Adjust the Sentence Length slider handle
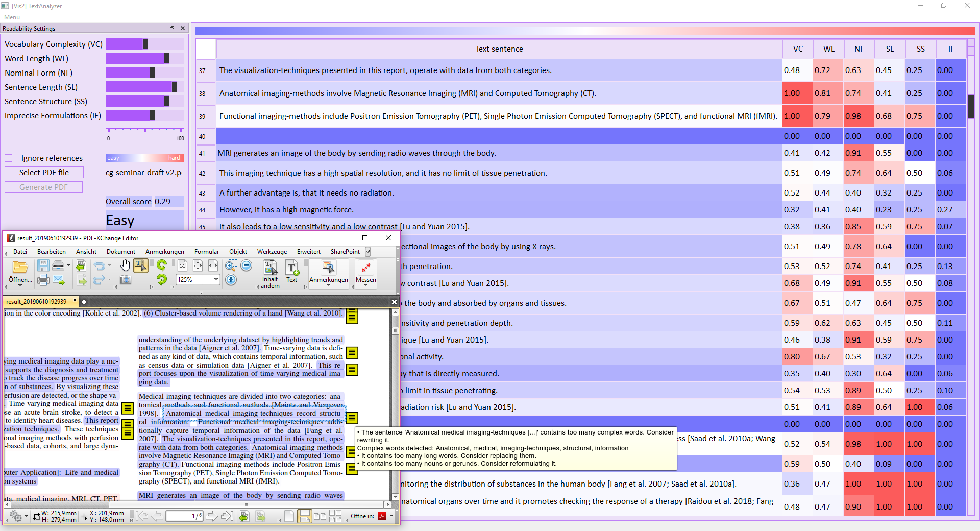 175,87
